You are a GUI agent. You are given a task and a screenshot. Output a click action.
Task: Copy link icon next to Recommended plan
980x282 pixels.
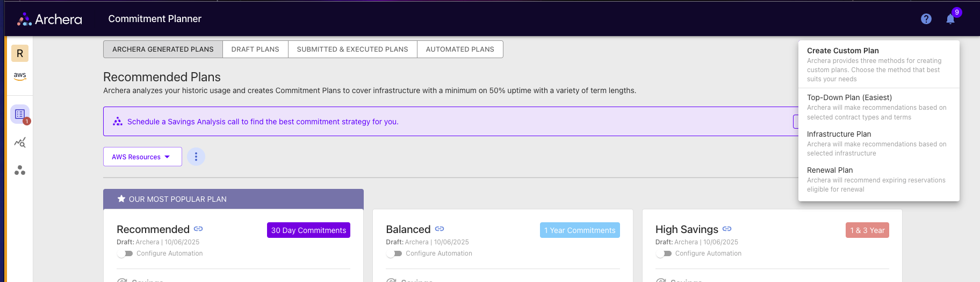(198, 229)
